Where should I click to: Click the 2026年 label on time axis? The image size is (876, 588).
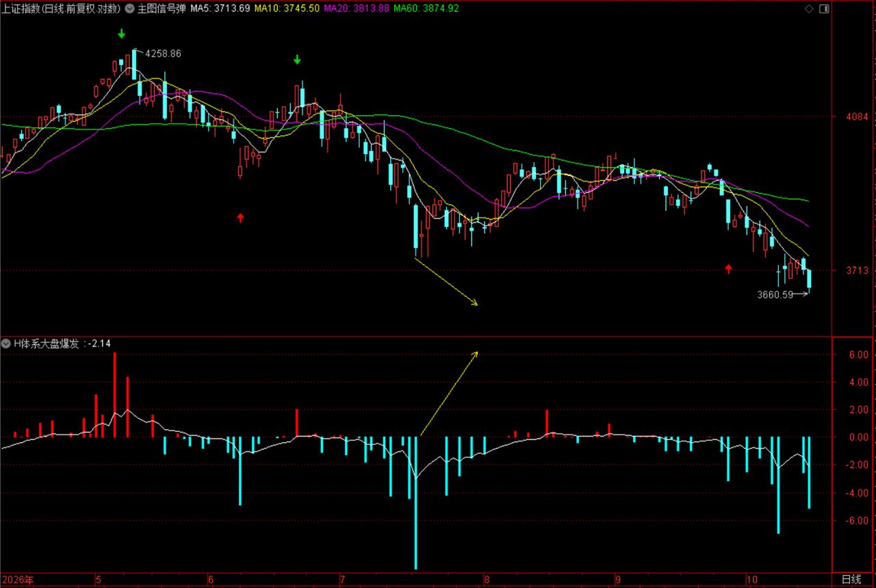[x=17, y=580]
